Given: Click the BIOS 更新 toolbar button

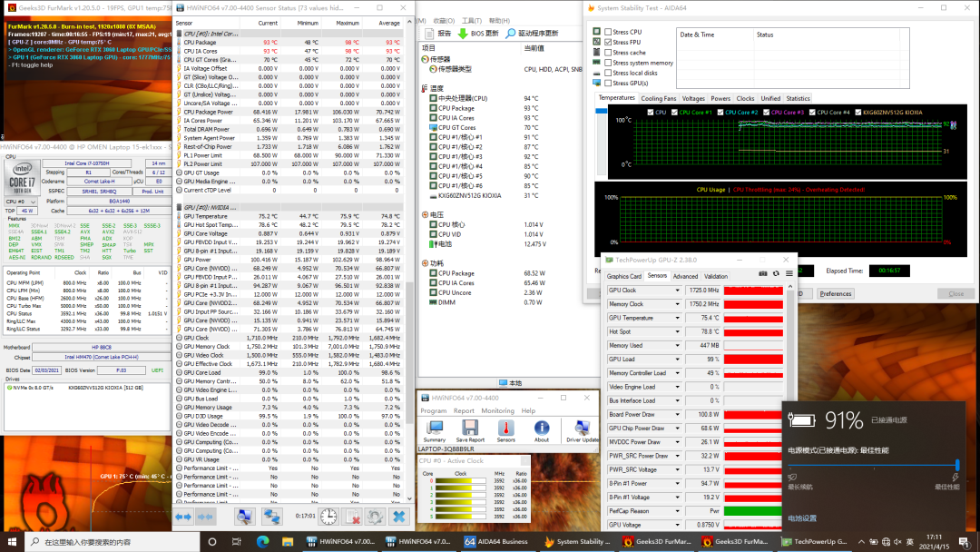Looking at the screenshot, I should 479,34.
